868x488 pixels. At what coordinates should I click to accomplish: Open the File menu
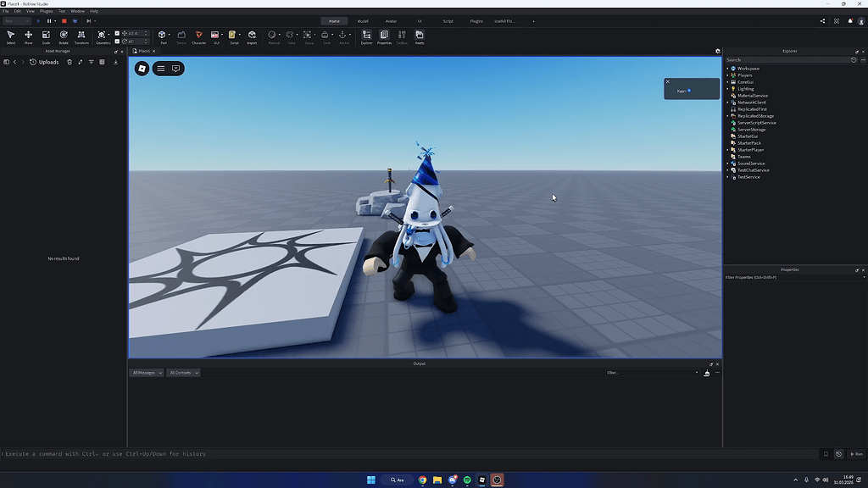point(6,11)
